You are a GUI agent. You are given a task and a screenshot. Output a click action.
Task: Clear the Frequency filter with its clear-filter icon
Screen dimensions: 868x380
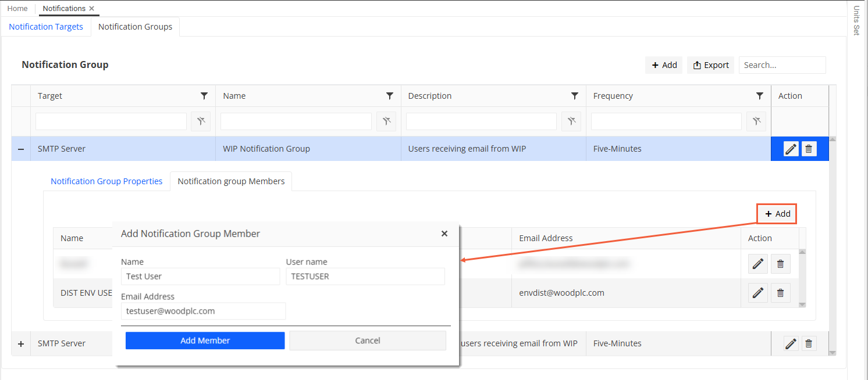pyautogui.click(x=756, y=121)
